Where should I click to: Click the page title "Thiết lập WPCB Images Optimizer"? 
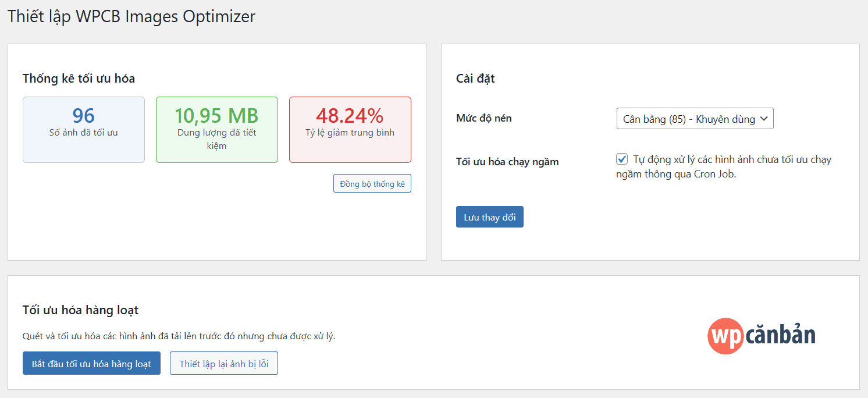tap(131, 16)
